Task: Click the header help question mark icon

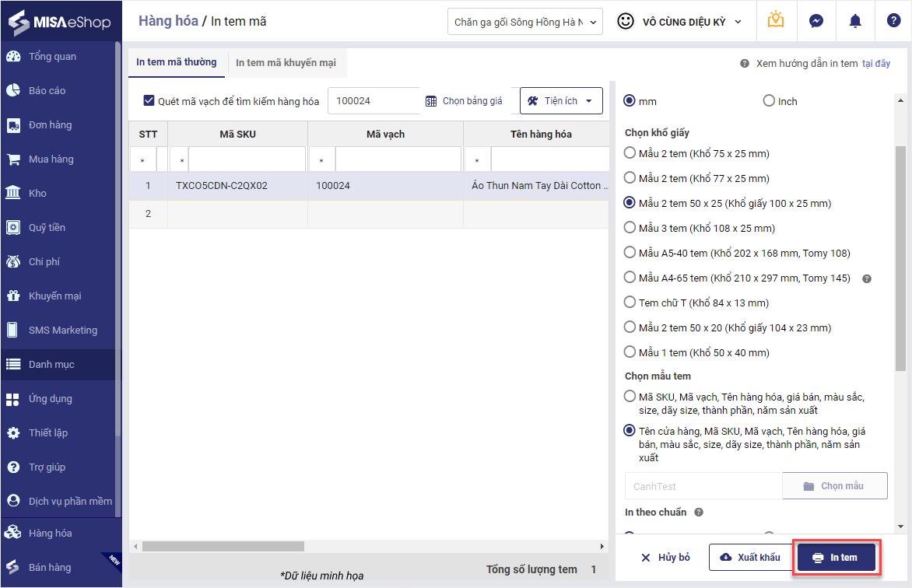Action: click(893, 21)
